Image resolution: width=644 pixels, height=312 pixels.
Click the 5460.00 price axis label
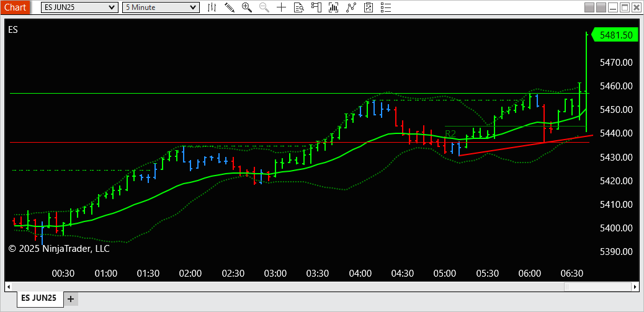pos(615,86)
